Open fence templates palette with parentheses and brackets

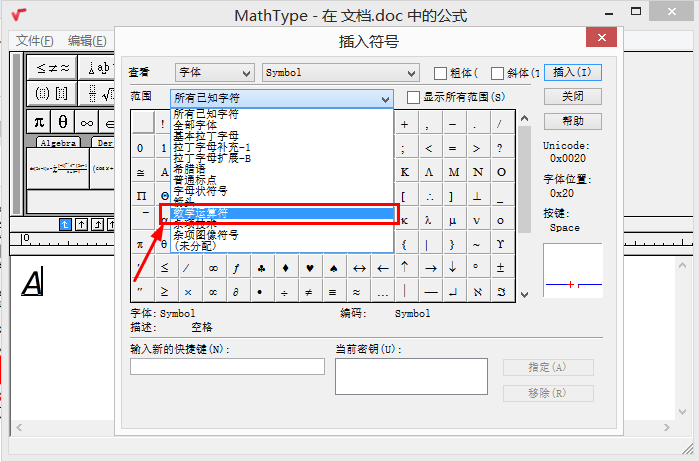pyautogui.click(x=52, y=93)
